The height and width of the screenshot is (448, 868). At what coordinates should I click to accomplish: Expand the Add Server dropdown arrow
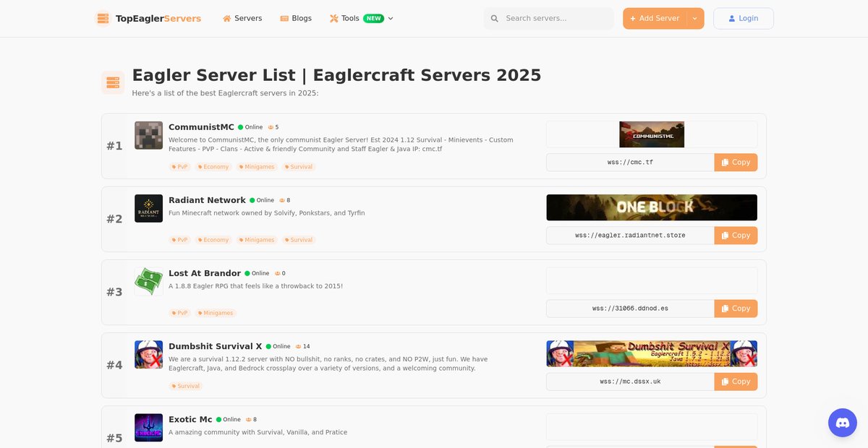695,19
